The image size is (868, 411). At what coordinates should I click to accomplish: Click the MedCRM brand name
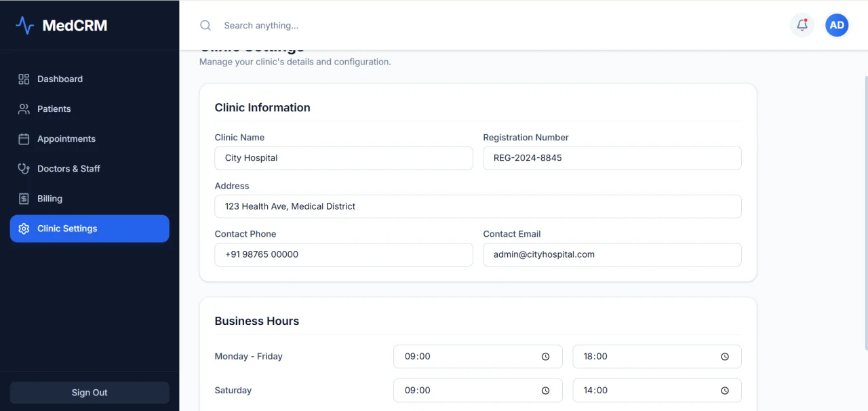[x=75, y=26]
